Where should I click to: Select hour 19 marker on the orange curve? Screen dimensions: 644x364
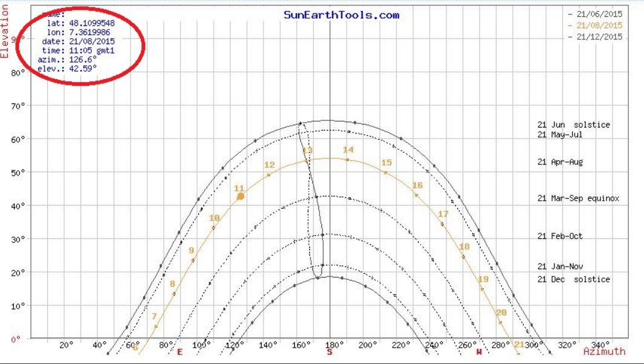point(483,279)
